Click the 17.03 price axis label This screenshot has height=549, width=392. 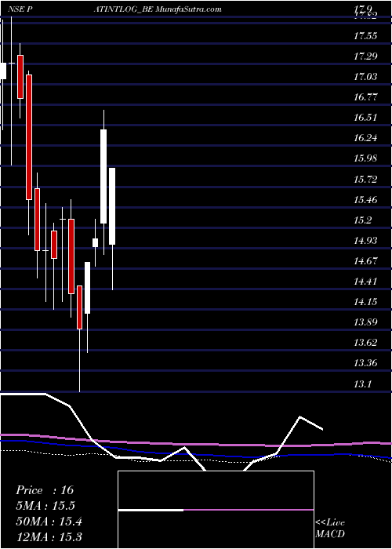pos(365,76)
